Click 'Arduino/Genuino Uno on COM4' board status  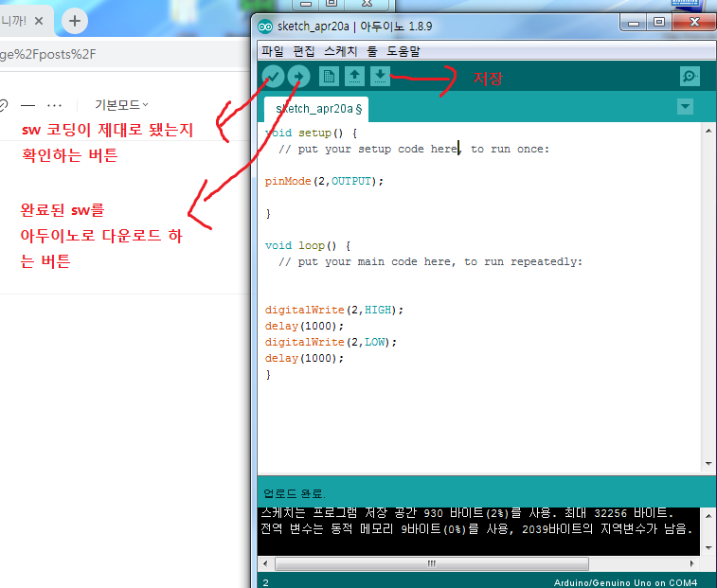625,582
